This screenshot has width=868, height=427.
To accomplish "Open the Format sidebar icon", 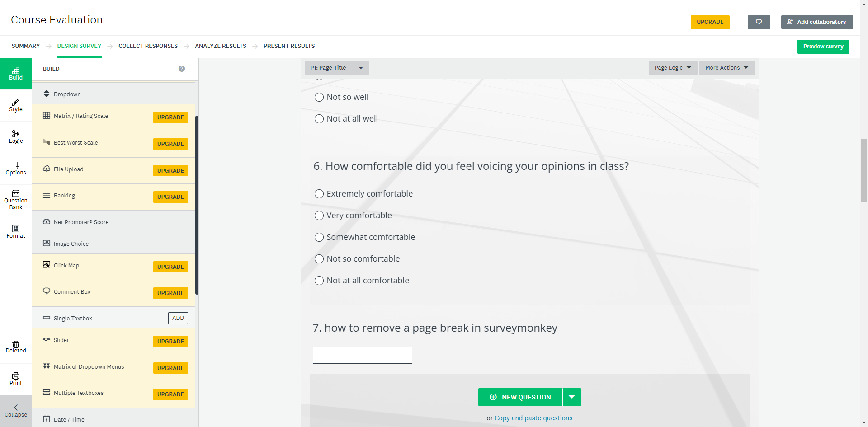I will point(16,231).
